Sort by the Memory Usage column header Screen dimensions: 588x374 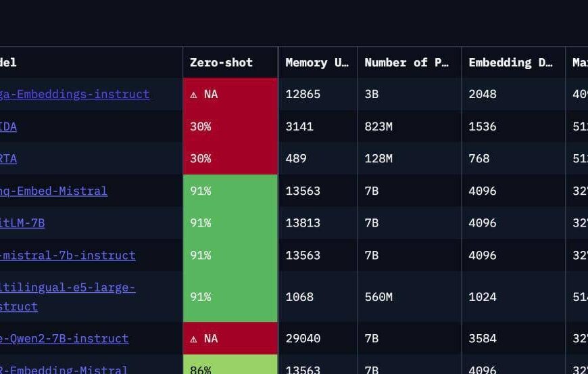(316, 62)
